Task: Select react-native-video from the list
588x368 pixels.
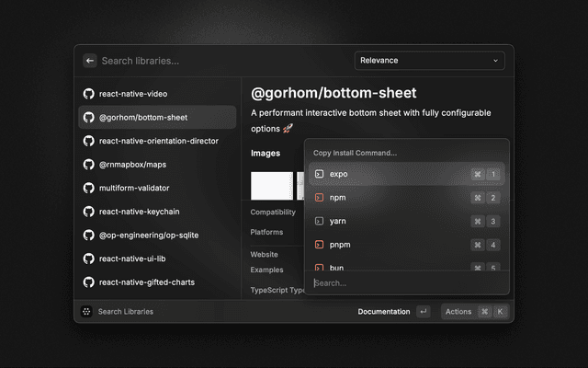Action: [133, 94]
